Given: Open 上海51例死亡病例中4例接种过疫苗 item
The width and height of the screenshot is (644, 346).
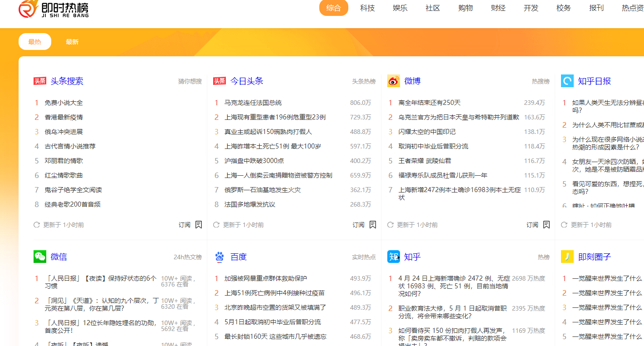Looking at the screenshot, I should (x=274, y=293).
